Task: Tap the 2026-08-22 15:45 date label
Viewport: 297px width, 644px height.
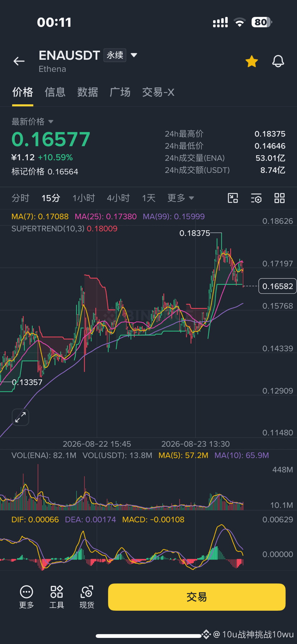Action: point(97,444)
